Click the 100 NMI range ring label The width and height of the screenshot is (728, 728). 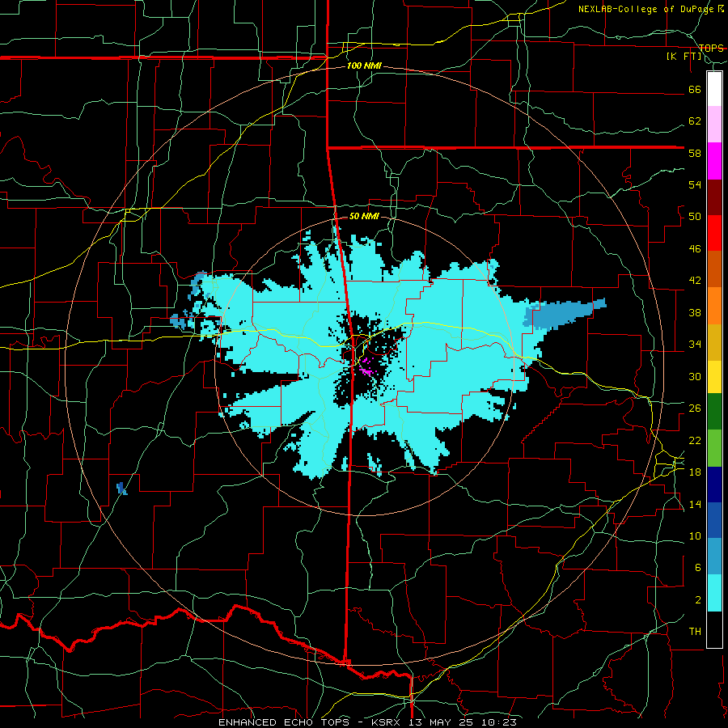[x=364, y=66]
